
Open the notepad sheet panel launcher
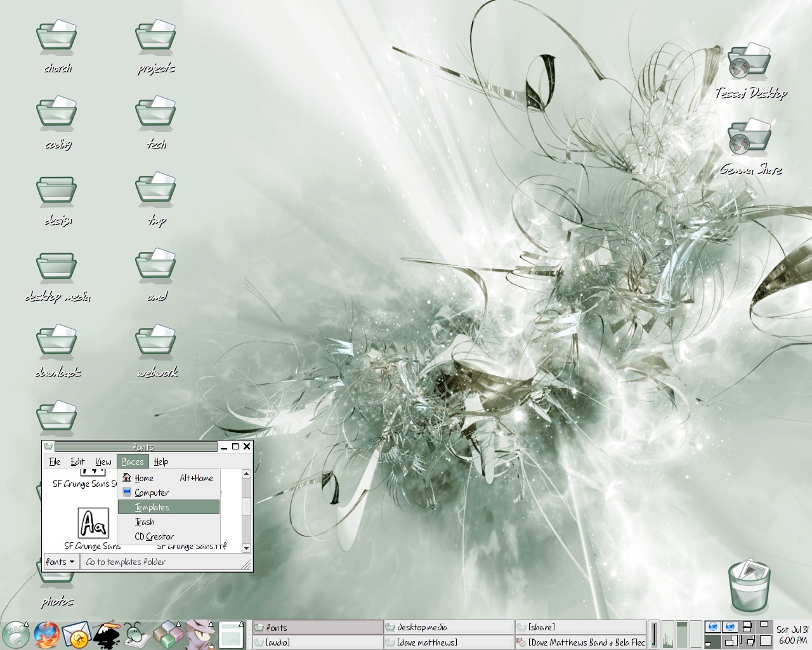tap(231, 635)
